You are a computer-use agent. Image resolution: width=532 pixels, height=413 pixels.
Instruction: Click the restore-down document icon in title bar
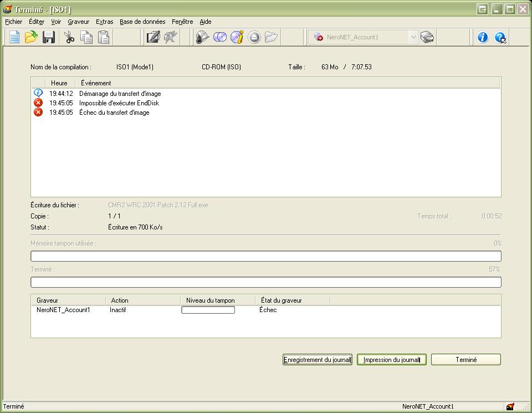pos(482,9)
